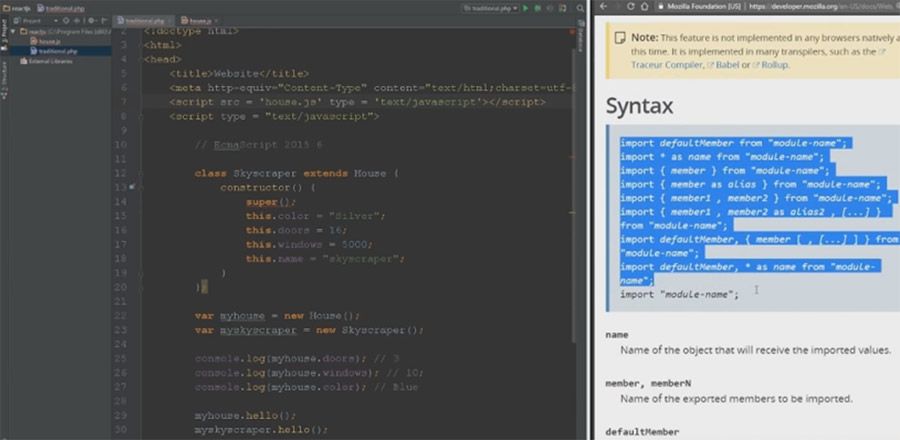Click 'import * as name' syntax line

coord(721,157)
